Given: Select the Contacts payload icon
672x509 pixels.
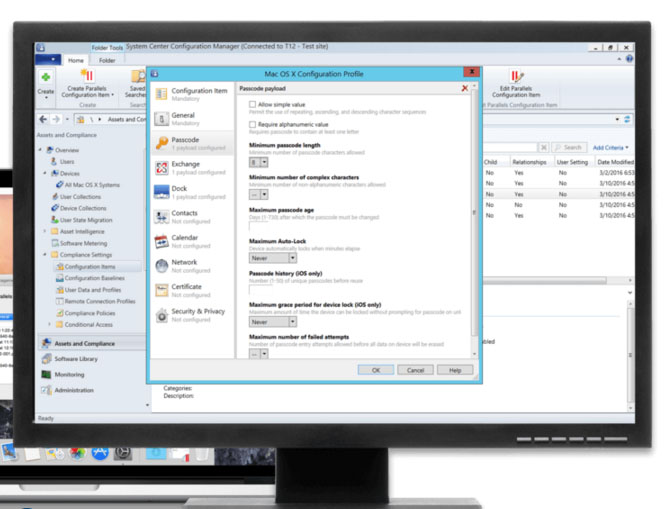Looking at the screenshot, I should pos(162,217).
